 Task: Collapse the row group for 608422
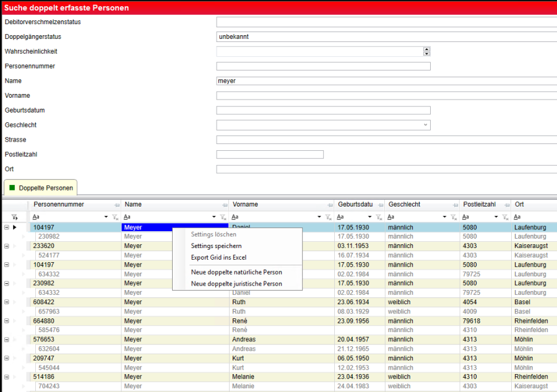pyautogui.click(x=6, y=302)
